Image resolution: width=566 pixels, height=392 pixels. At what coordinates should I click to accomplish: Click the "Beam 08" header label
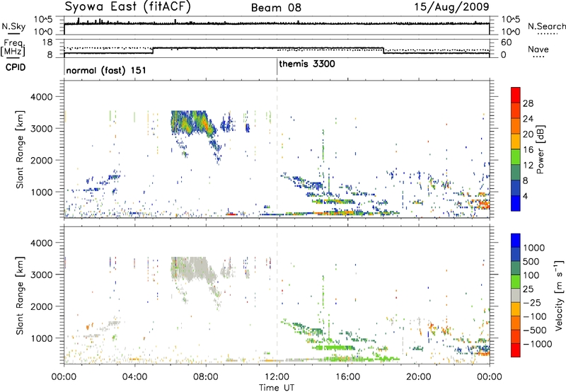[x=276, y=8]
